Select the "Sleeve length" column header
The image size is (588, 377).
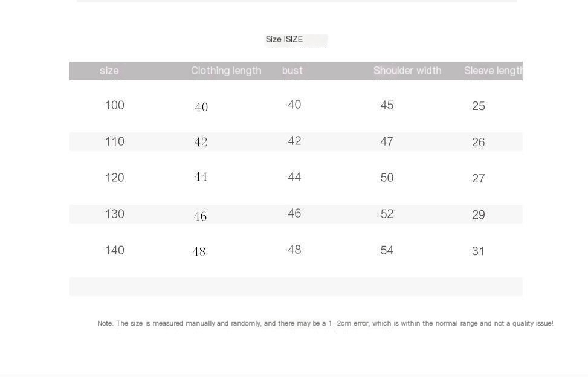493,71
